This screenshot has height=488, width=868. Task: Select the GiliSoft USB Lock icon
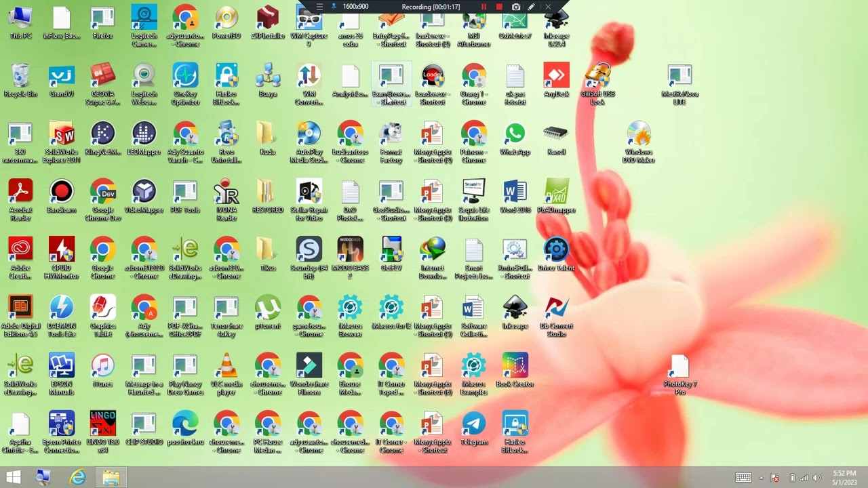(597, 85)
